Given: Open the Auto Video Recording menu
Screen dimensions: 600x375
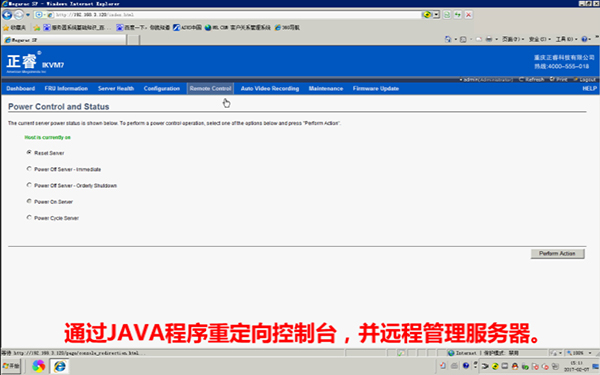Looking at the screenshot, I should [270, 88].
